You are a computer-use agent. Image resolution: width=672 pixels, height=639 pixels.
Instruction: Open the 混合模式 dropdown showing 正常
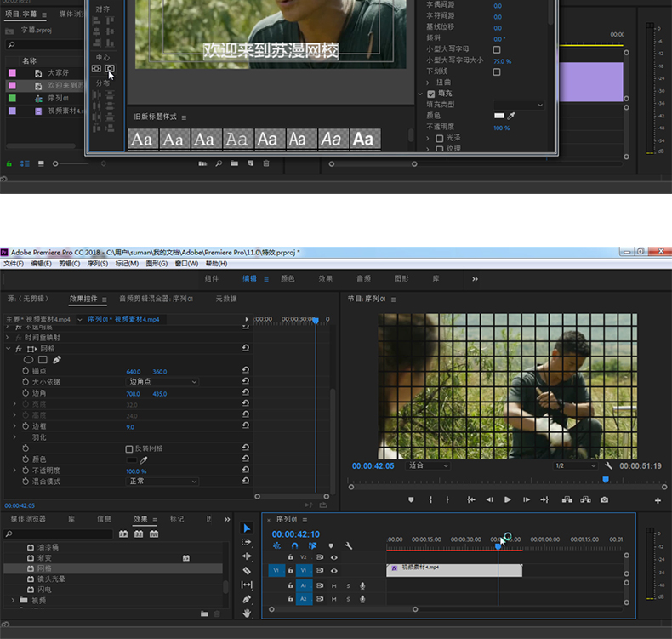(162, 482)
